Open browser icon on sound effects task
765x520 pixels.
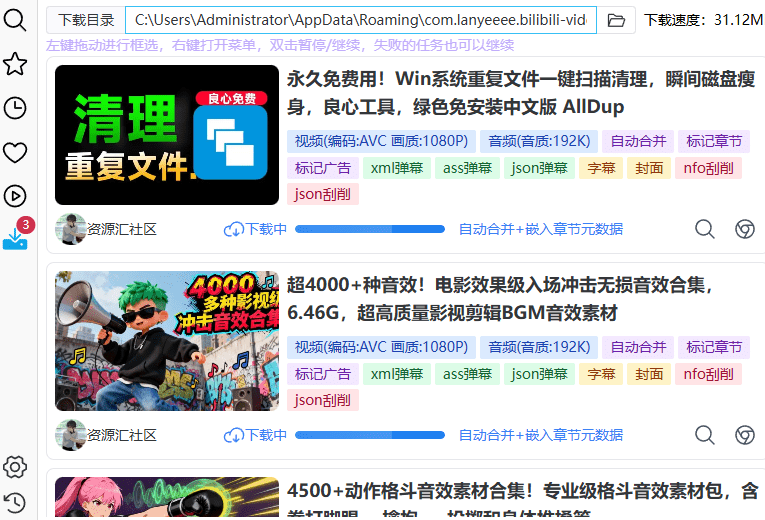[744, 435]
